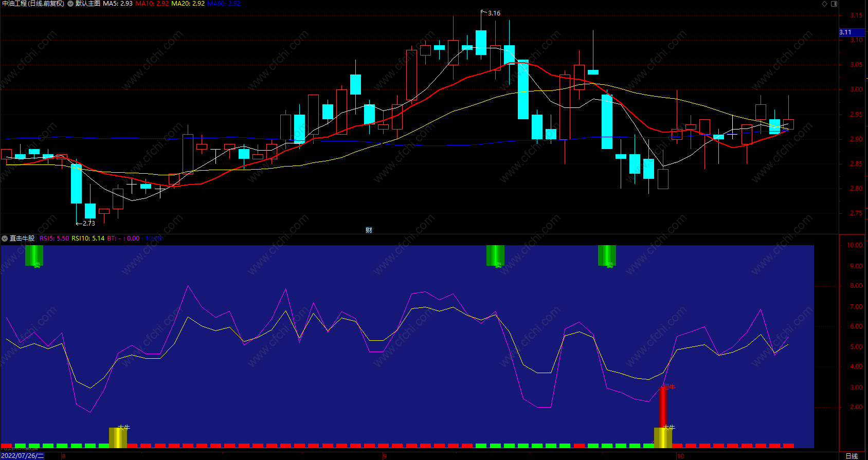The width and height of the screenshot is (868, 460).
Task: Open the 默认主图 indicator dropdown arrow
Action: click(70, 4)
